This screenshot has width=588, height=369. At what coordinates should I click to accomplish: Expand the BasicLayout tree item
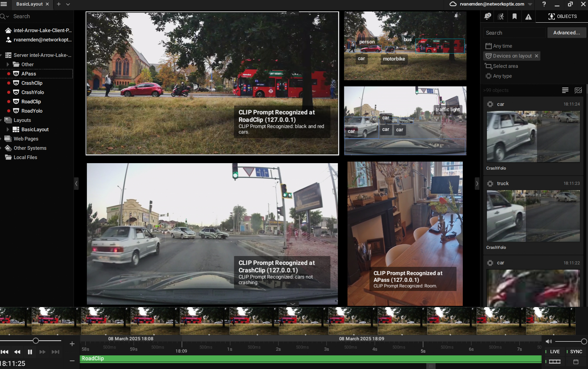[8, 129]
